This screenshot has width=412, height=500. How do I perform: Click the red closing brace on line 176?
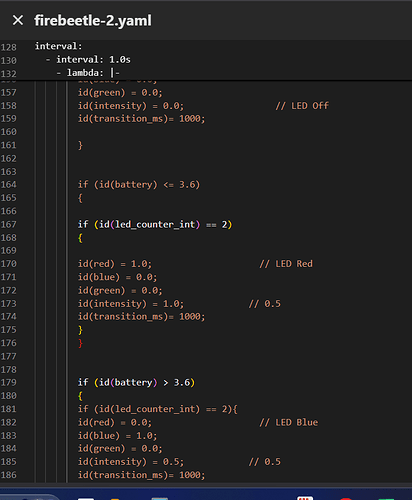[x=80, y=343]
